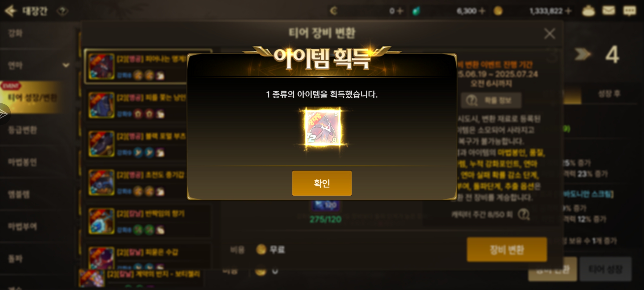Expand the 연마 menu chevron
The height and width of the screenshot is (290, 644).
(66, 65)
